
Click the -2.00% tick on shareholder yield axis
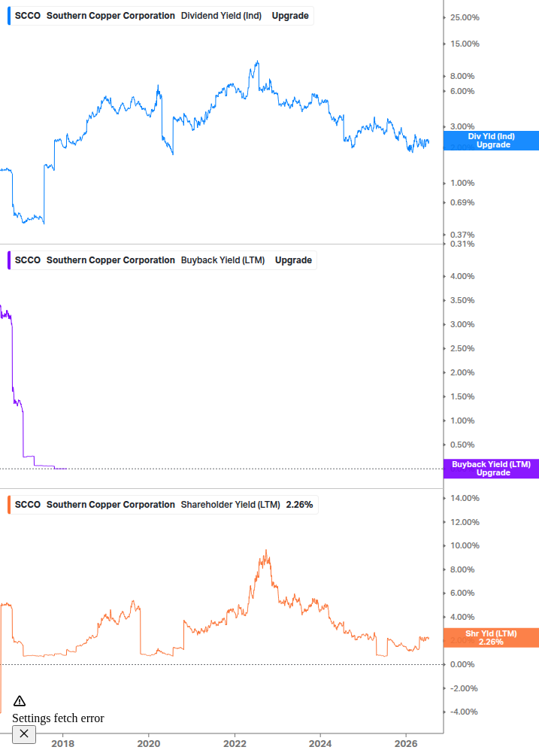tap(464, 688)
